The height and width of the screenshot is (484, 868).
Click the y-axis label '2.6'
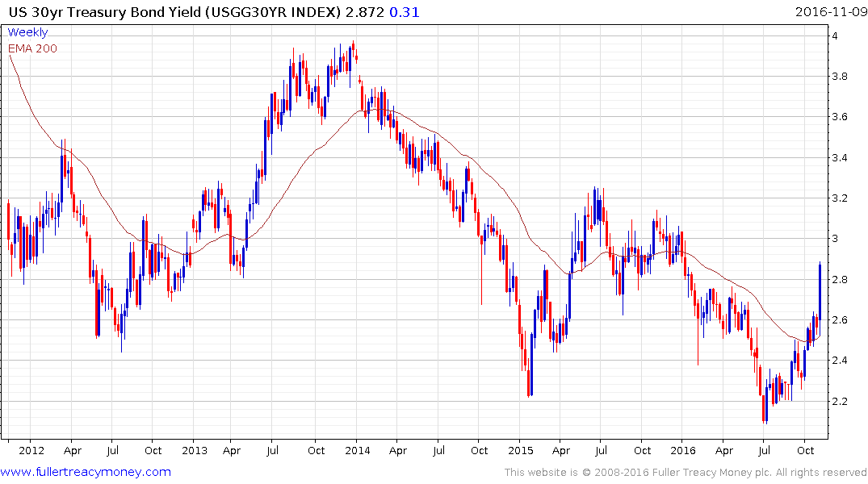pyautogui.click(x=840, y=319)
